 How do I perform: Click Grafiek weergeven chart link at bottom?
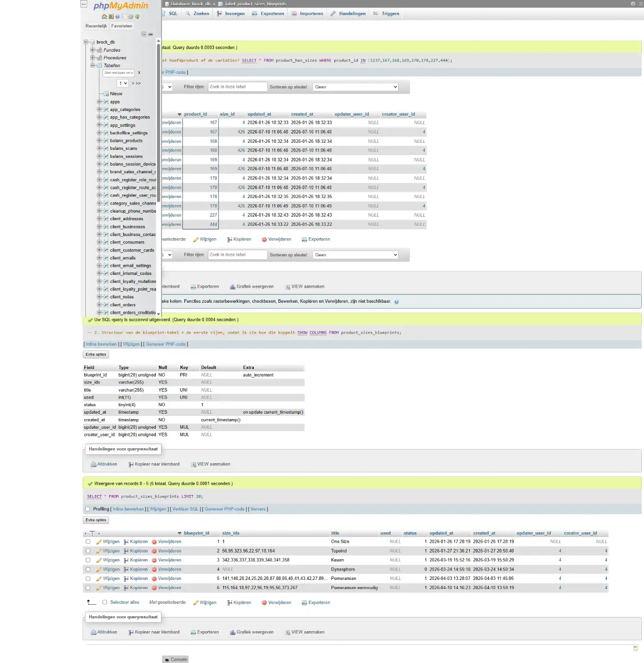(252, 633)
